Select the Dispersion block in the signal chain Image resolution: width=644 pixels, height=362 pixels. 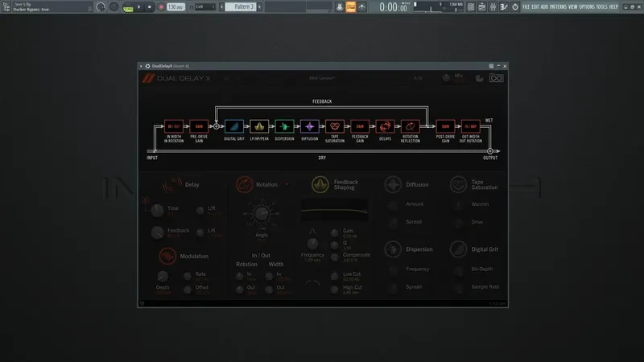click(284, 126)
